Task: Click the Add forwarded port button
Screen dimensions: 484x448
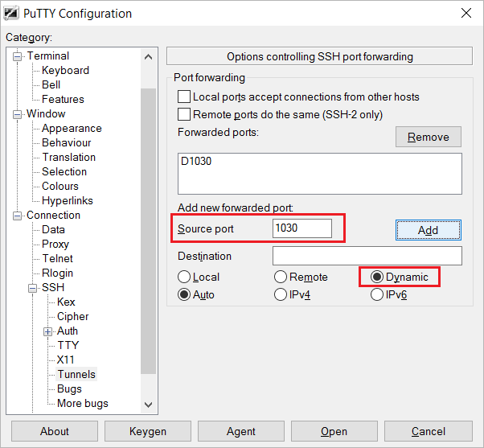Action: 429,230
